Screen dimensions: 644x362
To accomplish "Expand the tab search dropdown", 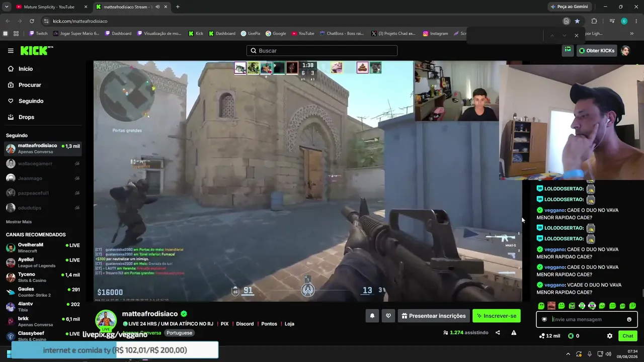I will tap(7, 7).
